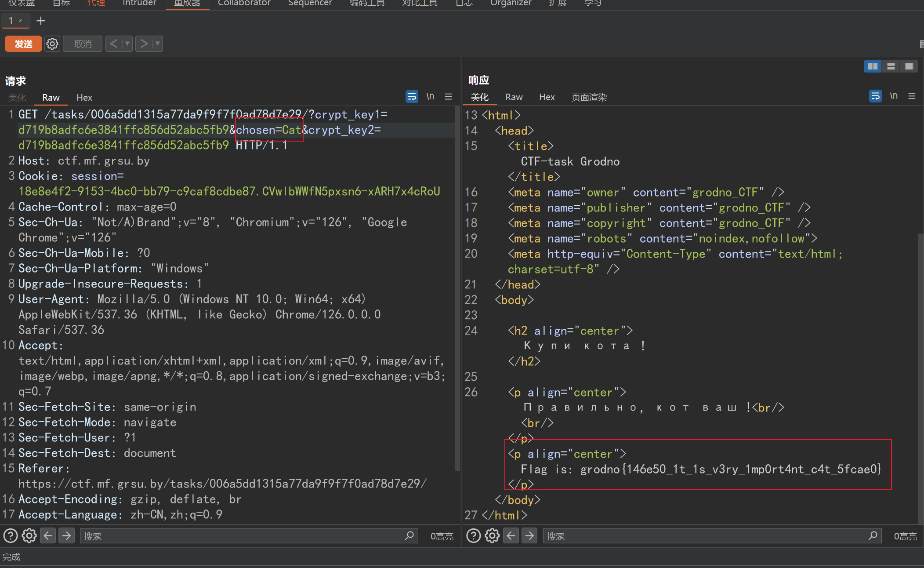
Task: Select response Hex tab
Action: click(547, 97)
